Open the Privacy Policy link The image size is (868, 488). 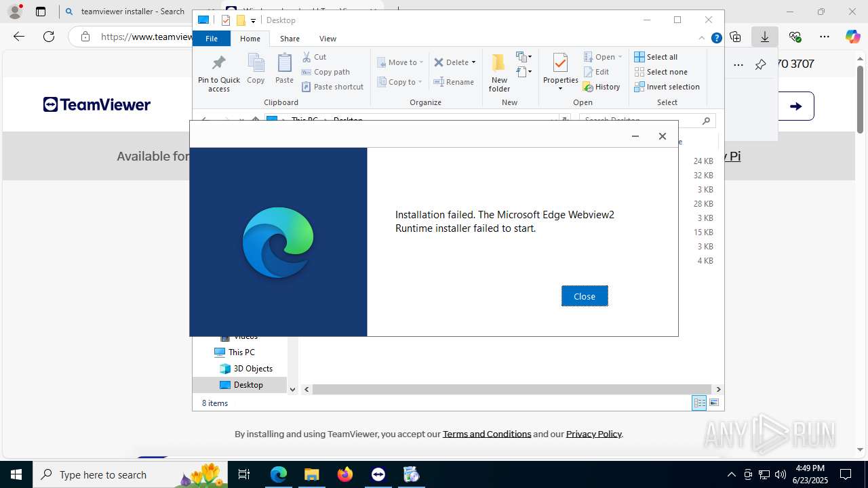594,434
